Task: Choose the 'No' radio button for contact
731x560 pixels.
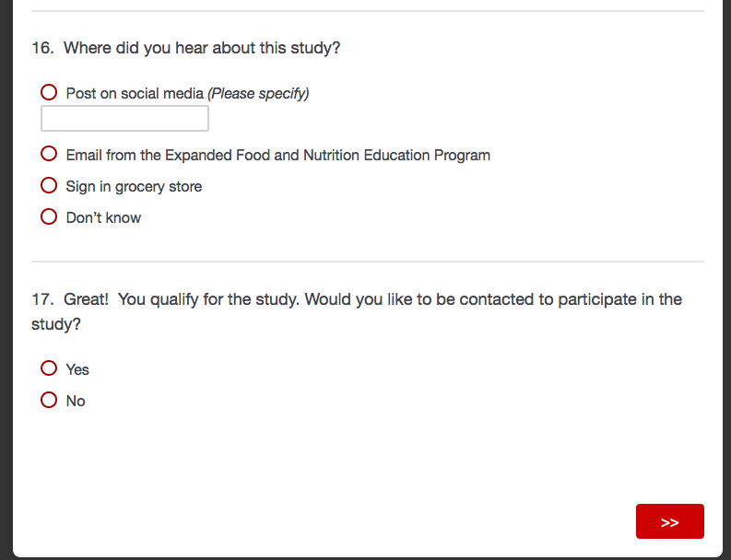Action: [x=49, y=400]
